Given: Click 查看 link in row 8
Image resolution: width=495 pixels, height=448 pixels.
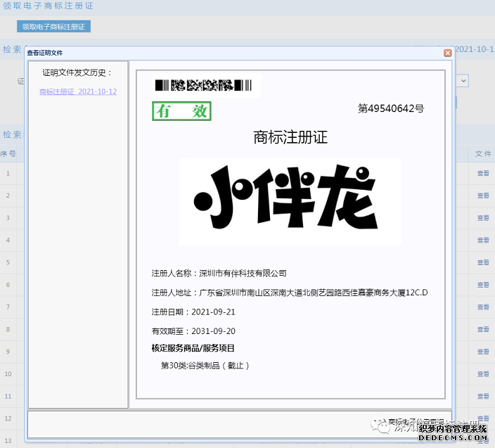Looking at the screenshot, I should (x=483, y=329).
